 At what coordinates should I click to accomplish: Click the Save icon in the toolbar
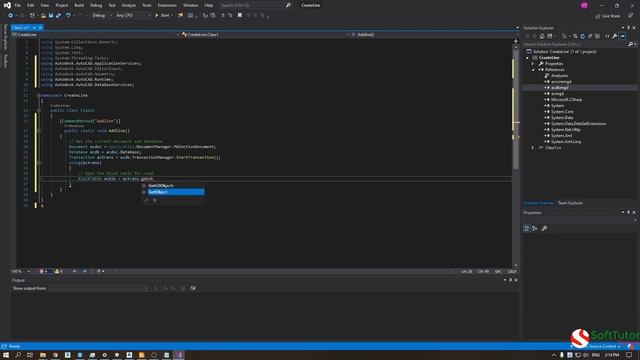[x=51, y=16]
